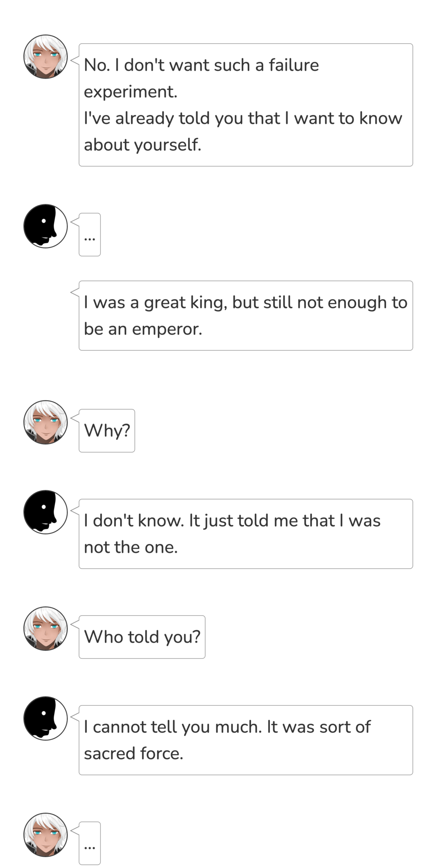425x868 pixels.
Task: Select the "No. I don't want such a failure" bubble
Action: pos(246,105)
